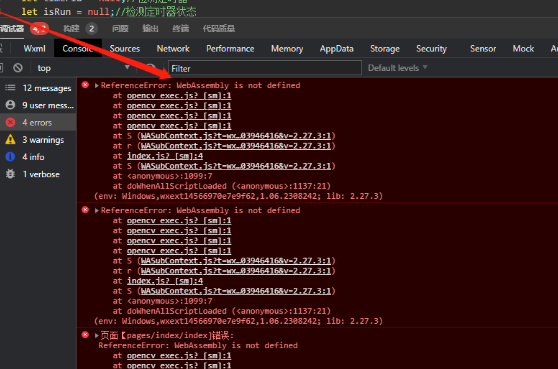Switch to the Mock tab

pyautogui.click(x=523, y=48)
